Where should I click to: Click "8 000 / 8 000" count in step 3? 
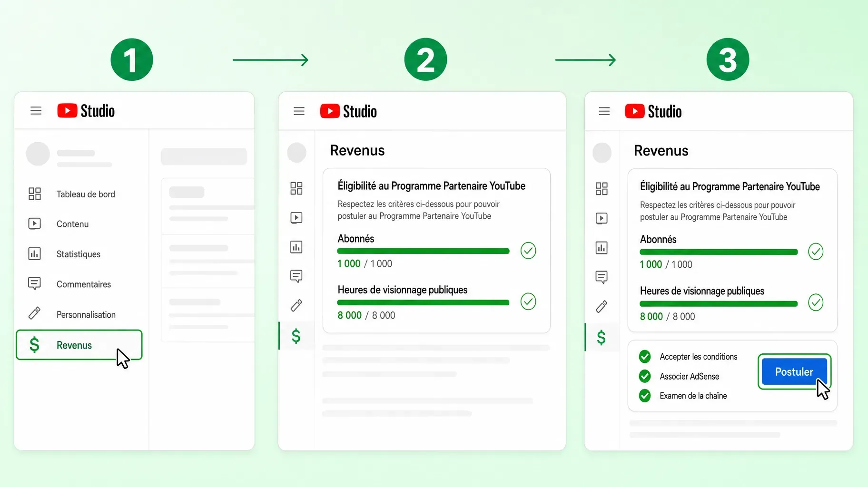coord(668,316)
